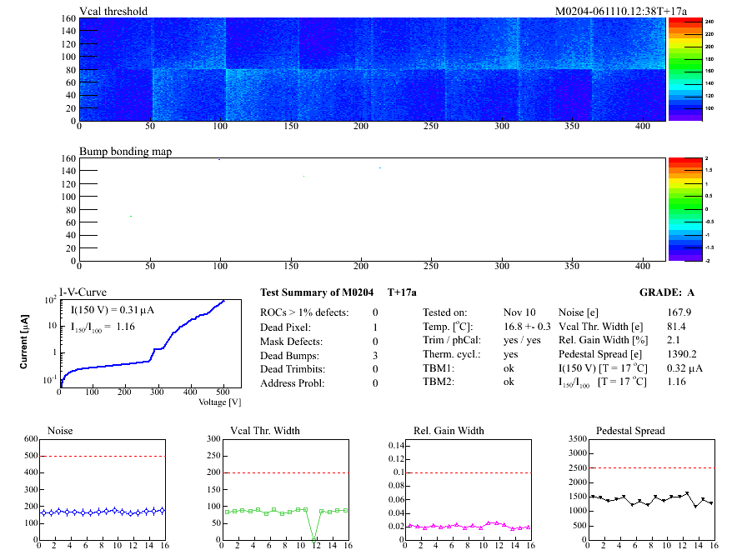Click the blue Noise data series
This screenshot has width=747, height=560.
tap(103, 512)
